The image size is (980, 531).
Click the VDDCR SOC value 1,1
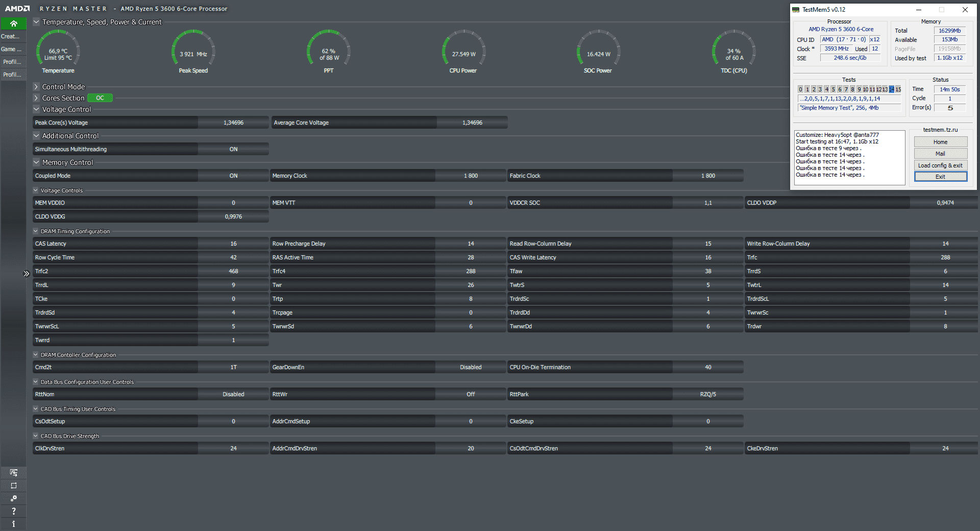708,203
